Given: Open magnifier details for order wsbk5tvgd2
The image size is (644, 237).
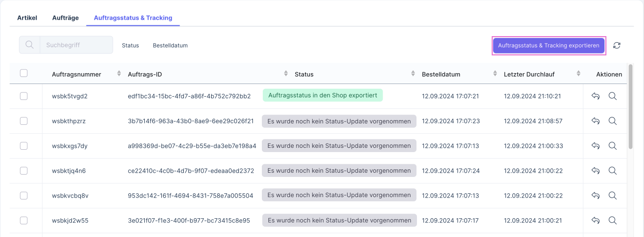Looking at the screenshot, I should (x=613, y=96).
